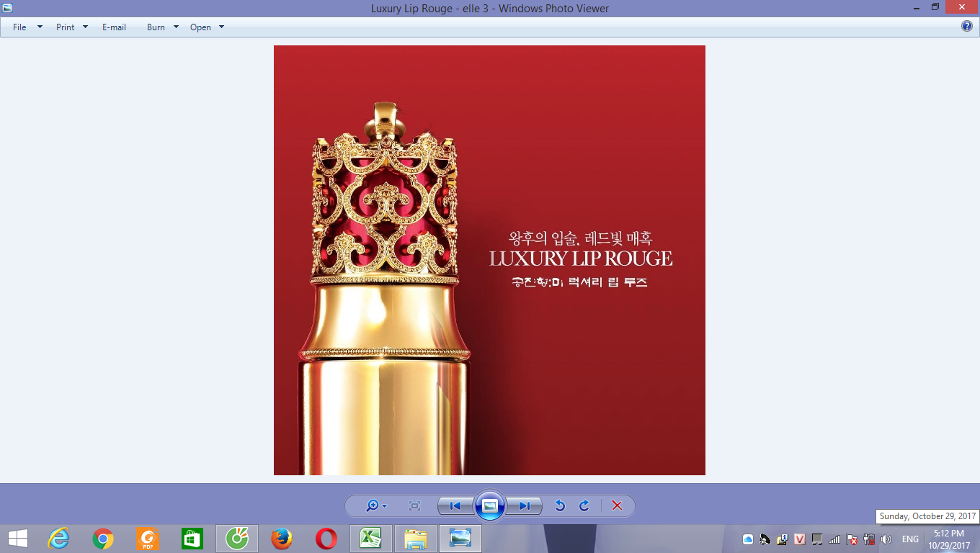
Task: Expand the Burn dropdown menu
Action: point(162,27)
